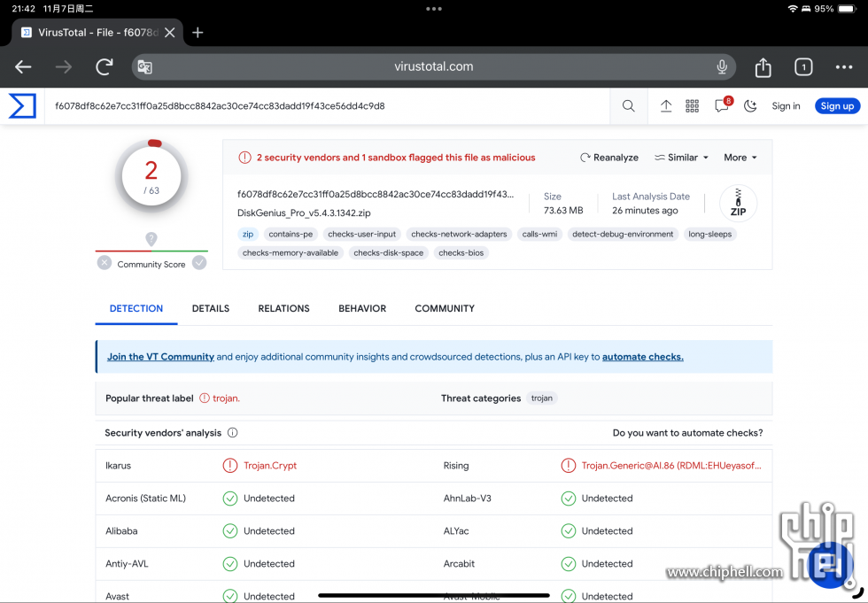The height and width of the screenshot is (603, 868).
Task: Click the upload file icon
Action: pyautogui.click(x=666, y=105)
